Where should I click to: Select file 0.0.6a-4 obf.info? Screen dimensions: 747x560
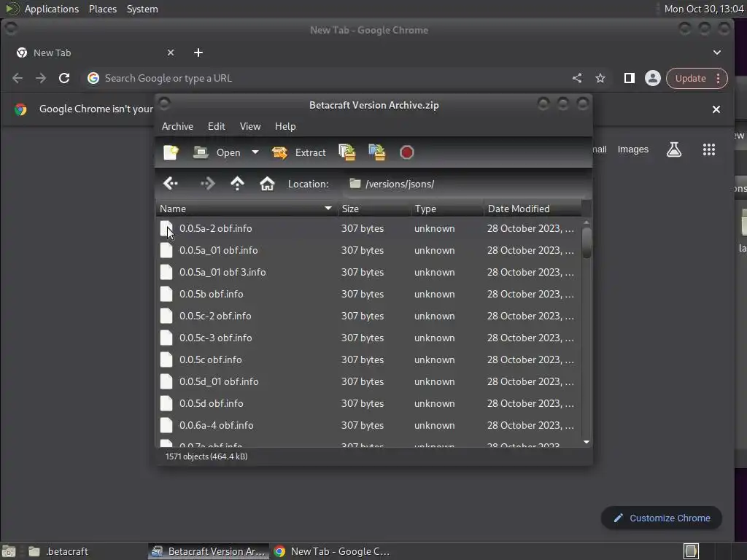coord(368,426)
